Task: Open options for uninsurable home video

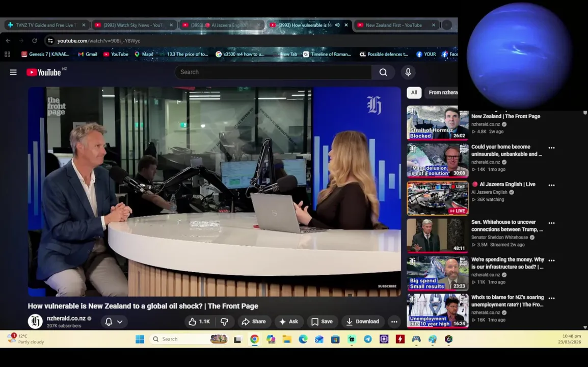Action: [551, 148]
